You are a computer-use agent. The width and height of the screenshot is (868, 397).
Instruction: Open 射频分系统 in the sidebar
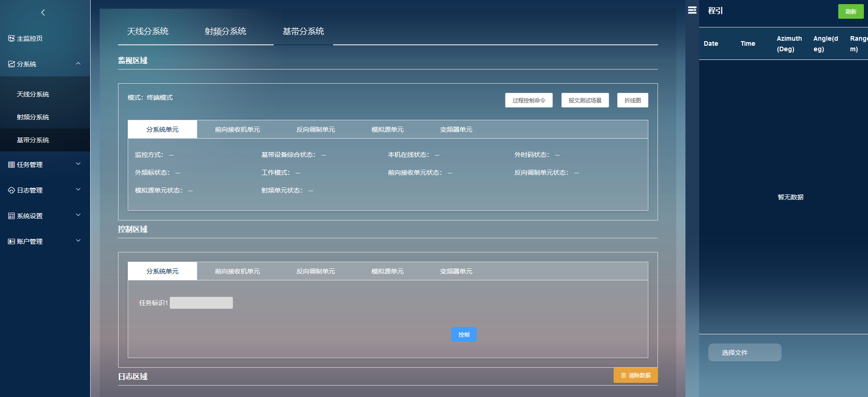pyautogui.click(x=45, y=117)
